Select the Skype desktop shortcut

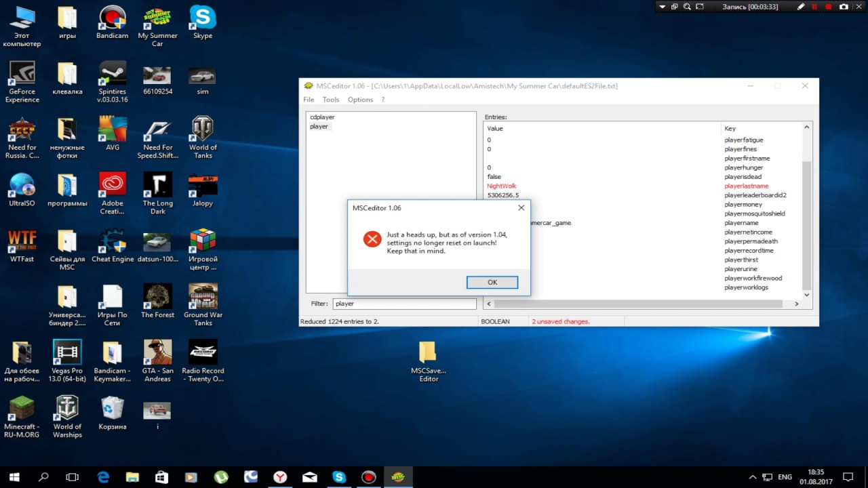203,23
